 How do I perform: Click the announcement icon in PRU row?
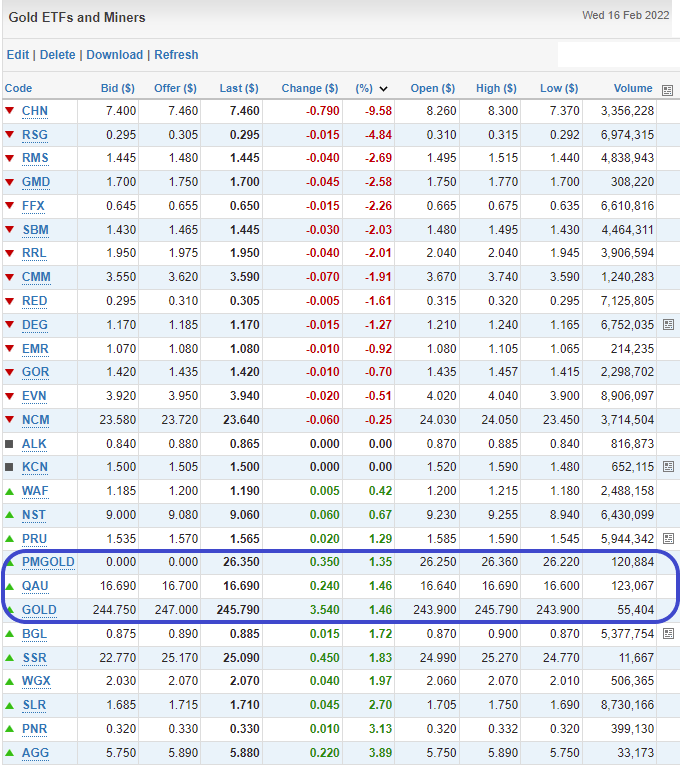click(667, 538)
